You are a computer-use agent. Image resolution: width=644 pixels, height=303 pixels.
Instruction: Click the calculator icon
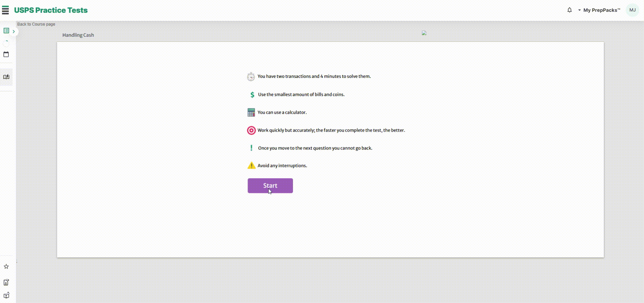(x=251, y=112)
